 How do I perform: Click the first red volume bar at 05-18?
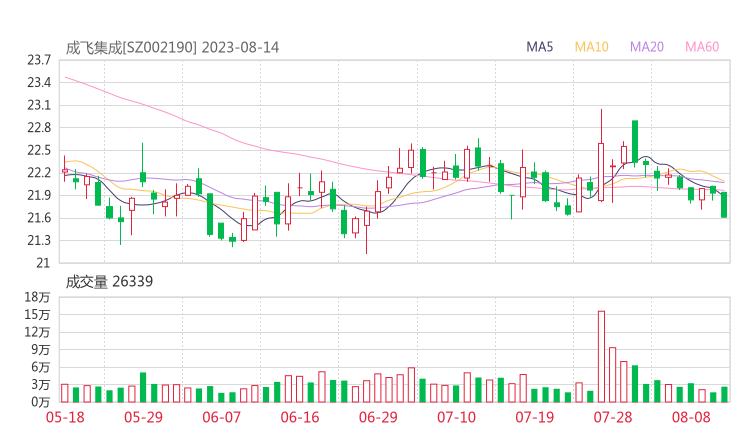click(65, 393)
